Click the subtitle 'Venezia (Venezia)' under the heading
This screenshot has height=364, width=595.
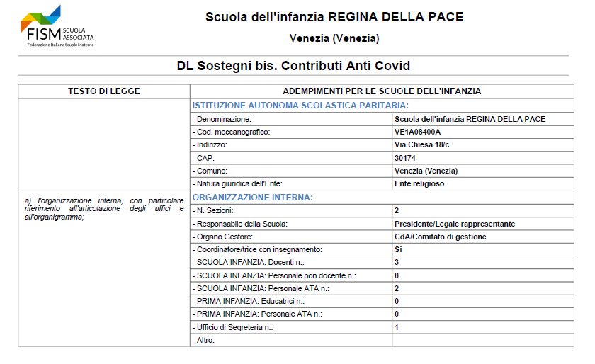point(334,38)
